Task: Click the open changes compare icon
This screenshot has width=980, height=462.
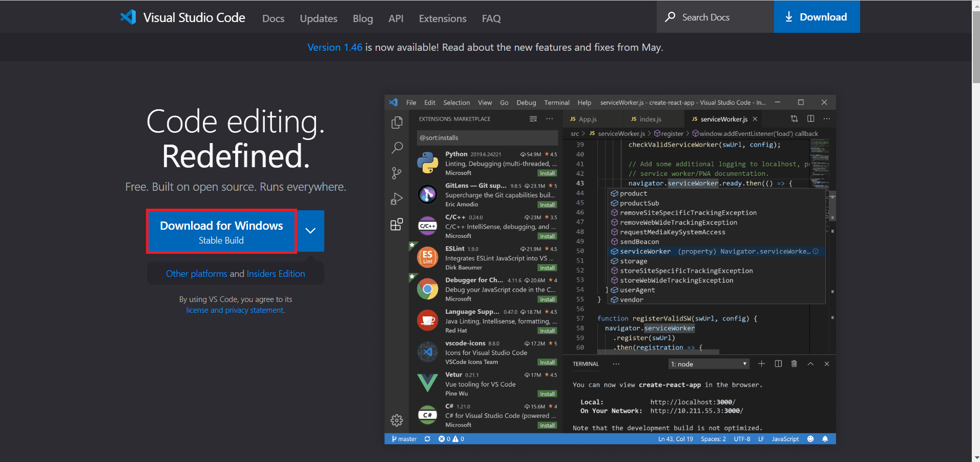Action: click(x=794, y=118)
